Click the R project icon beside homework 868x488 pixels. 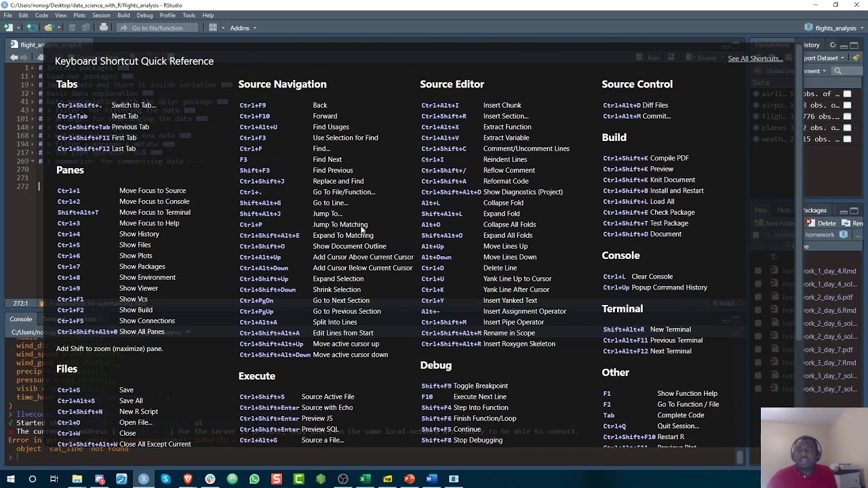pyautogui.click(x=843, y=235)
